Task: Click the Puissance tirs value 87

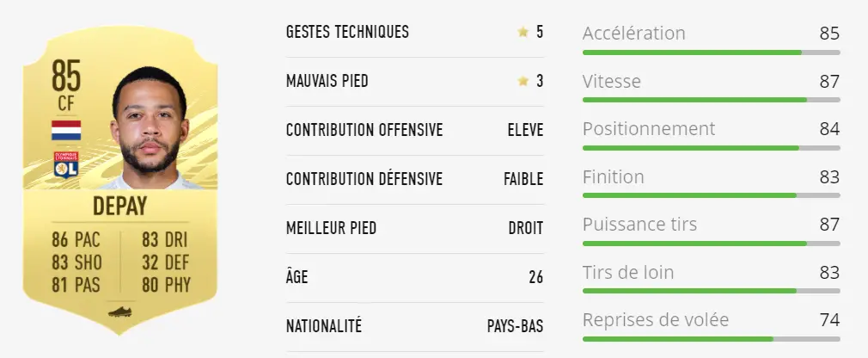Action: tap(829, 225)
